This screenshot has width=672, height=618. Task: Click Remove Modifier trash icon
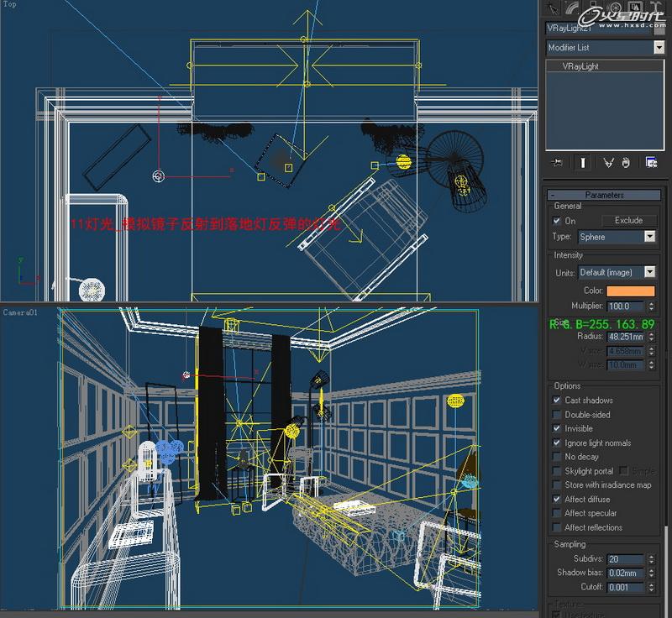pos(626,162)
